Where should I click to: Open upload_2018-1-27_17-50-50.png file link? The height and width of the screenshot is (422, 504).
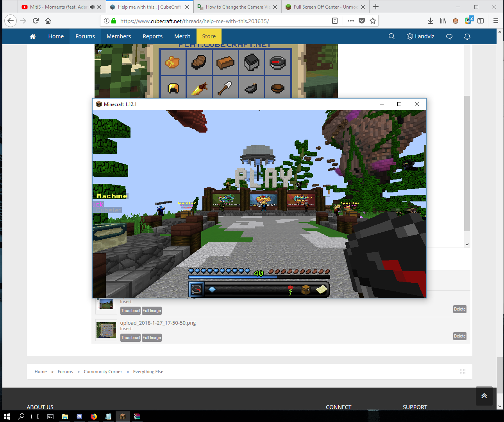158,323
